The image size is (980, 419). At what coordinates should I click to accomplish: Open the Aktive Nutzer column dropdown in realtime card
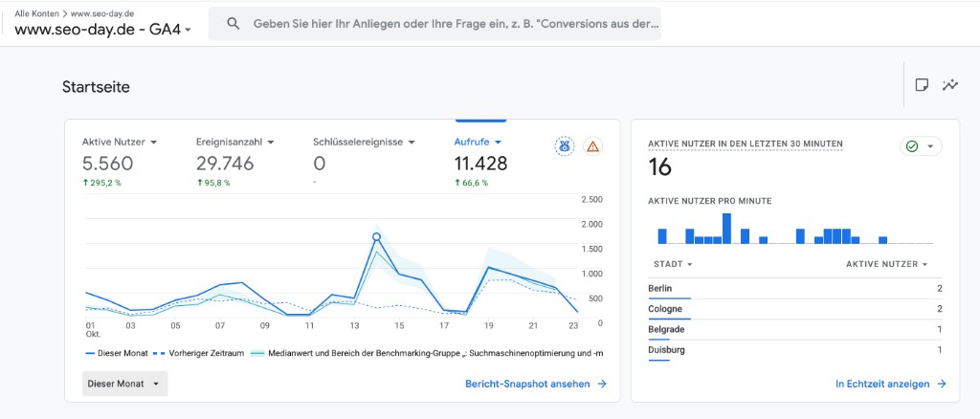pos(887,264)
